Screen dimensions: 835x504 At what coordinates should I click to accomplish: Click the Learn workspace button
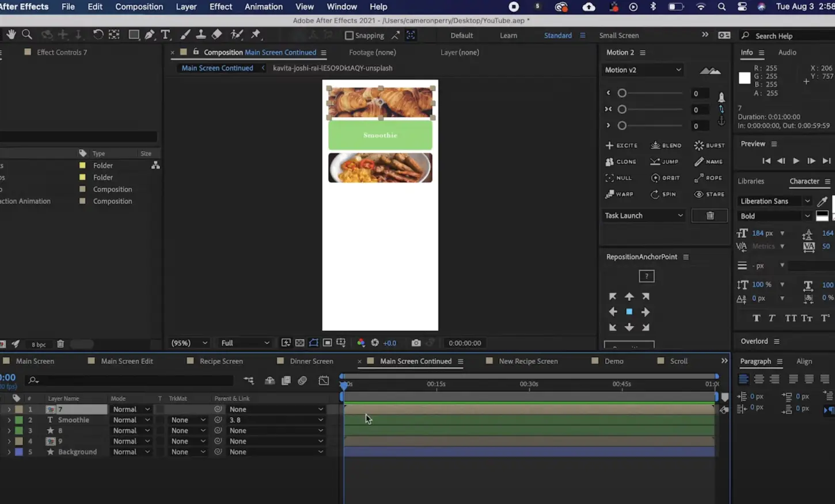[x=508, y=35]
